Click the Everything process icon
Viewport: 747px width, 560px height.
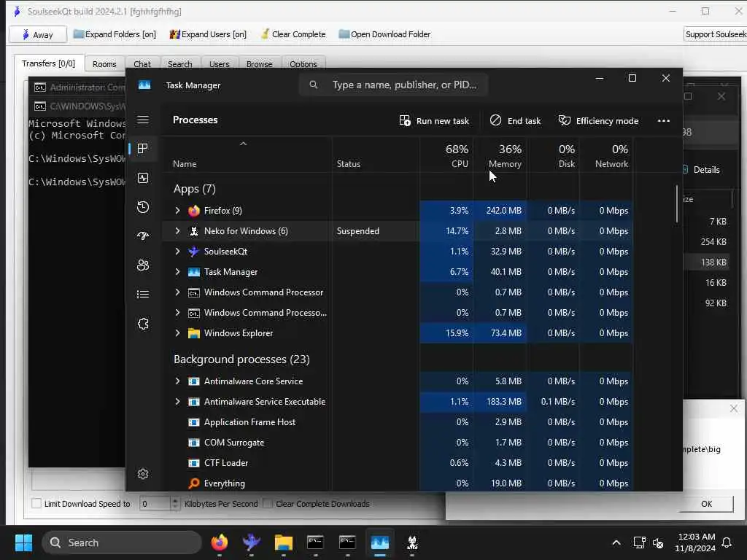[x=194, y=483]
